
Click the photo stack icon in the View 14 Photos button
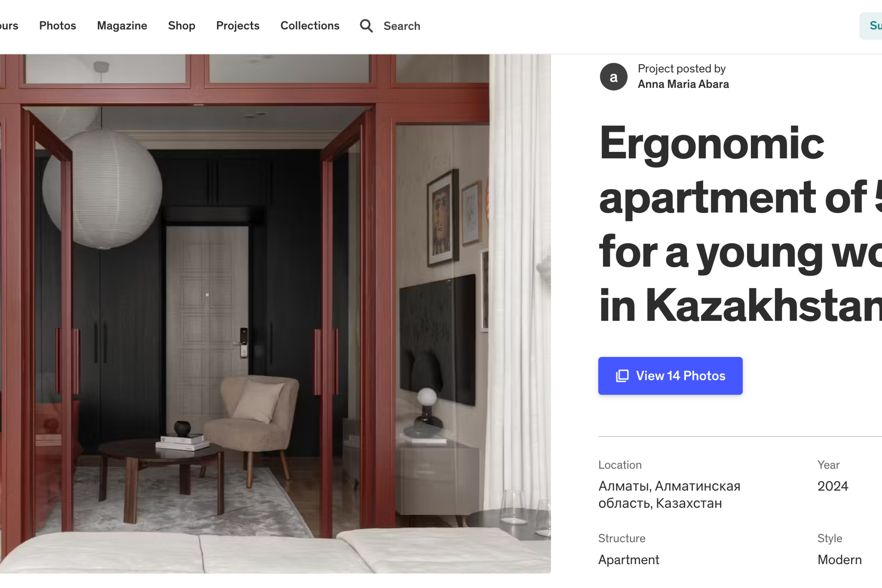[622, 376]
